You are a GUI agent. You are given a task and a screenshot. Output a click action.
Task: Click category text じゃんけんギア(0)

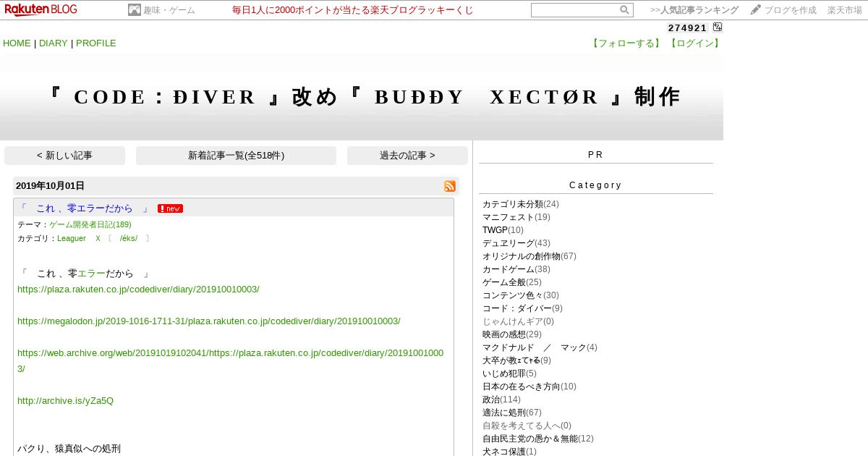[518, 321]
